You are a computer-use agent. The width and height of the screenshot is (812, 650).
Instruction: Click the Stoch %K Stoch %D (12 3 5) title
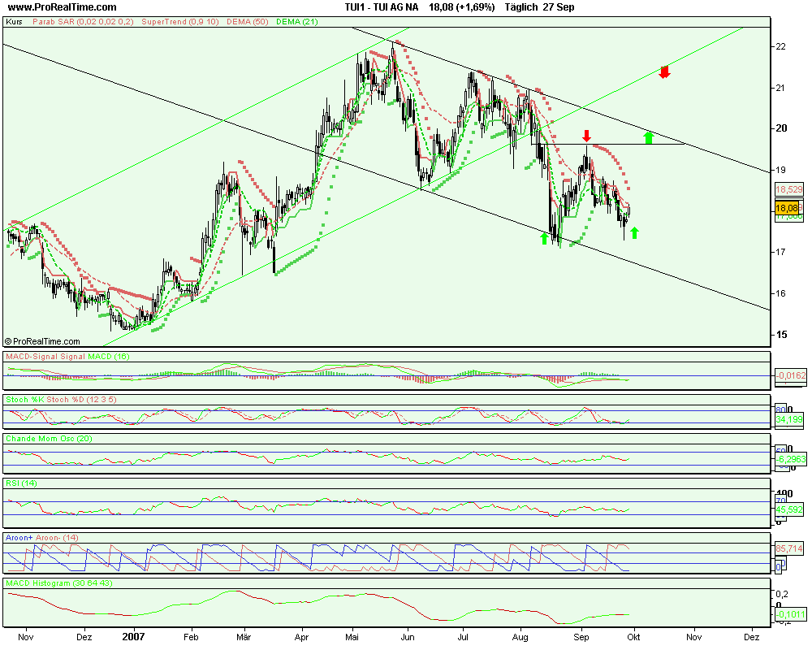(61, 400)
